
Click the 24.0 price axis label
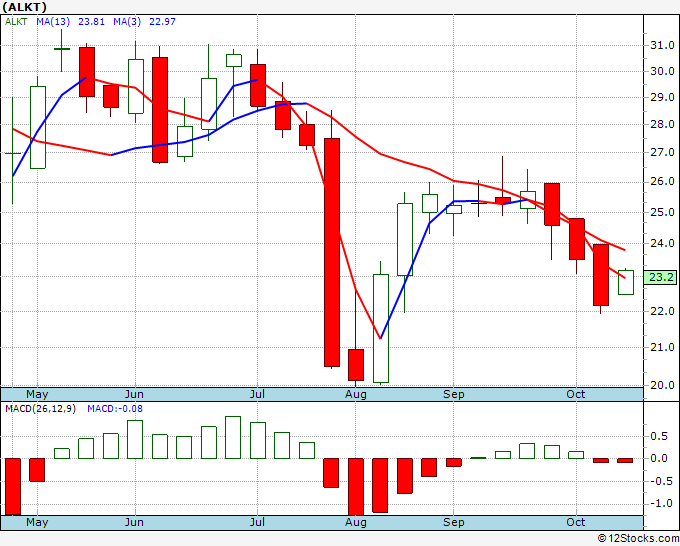(662, 243)
